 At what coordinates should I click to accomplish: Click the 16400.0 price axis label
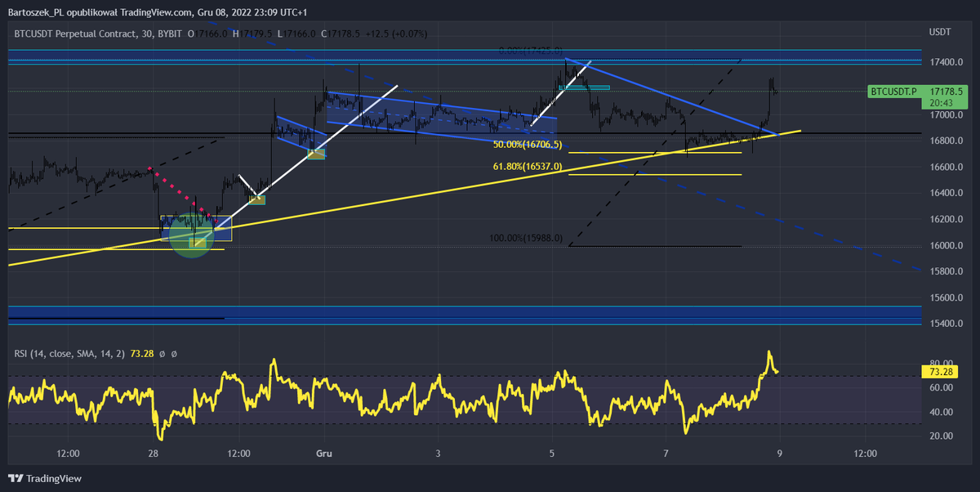tap(944, 194)
